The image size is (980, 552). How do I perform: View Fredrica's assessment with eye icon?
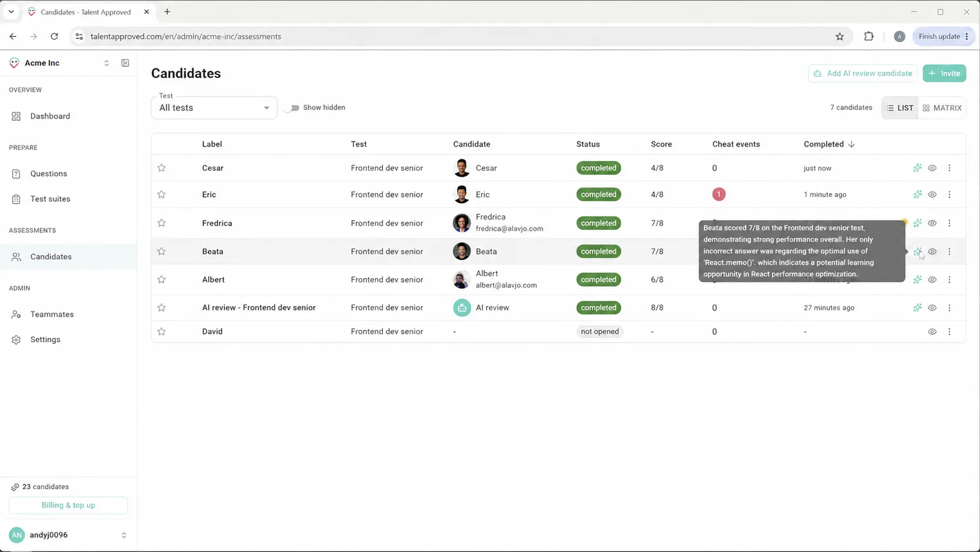pyautogui.click(x=932, y=223)
